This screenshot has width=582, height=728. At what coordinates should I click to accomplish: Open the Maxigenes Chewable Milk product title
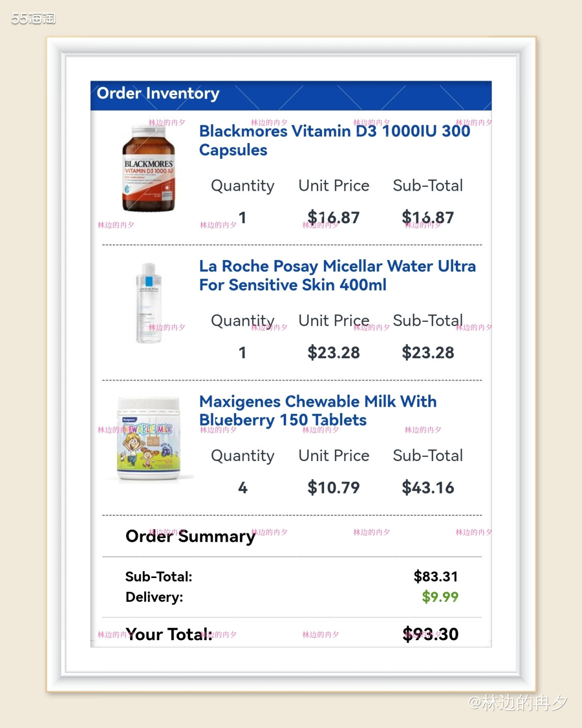[318, 411]
